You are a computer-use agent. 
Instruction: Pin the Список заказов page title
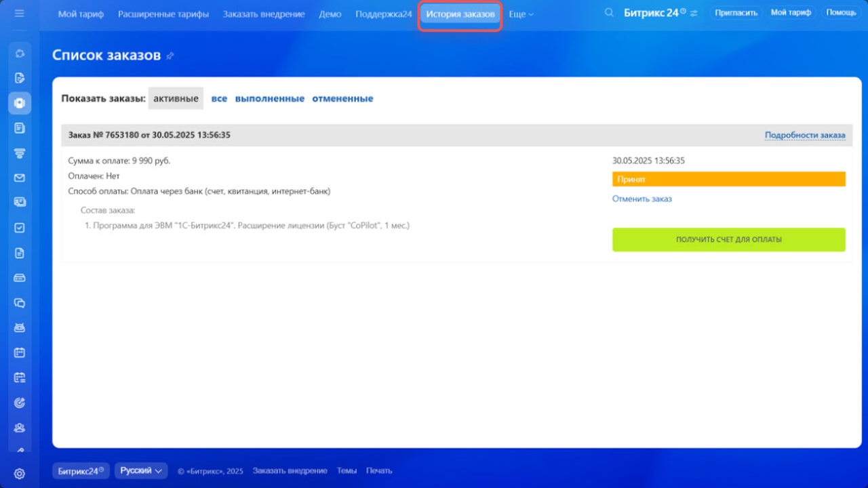point(170,56)
